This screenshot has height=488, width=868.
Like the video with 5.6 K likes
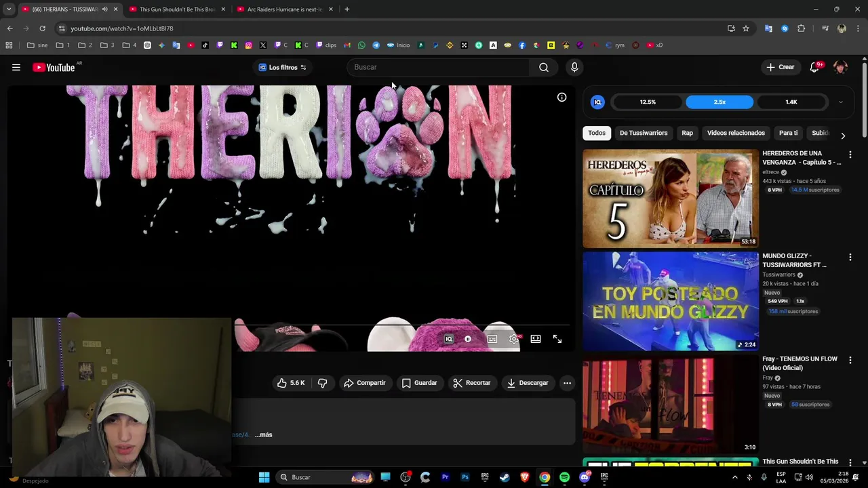pyautogui.click(x=290, y=383)
